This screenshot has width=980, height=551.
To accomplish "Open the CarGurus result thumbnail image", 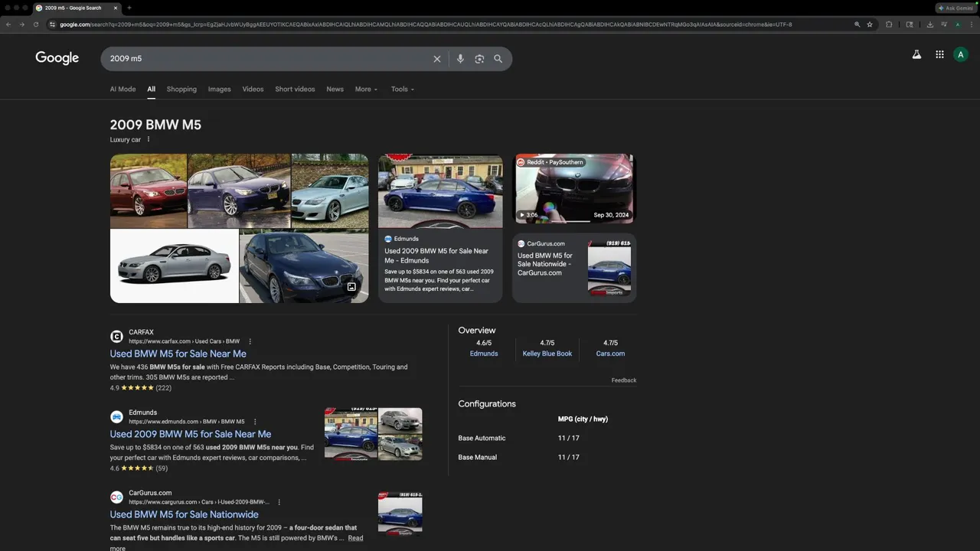I will [400, 513].
